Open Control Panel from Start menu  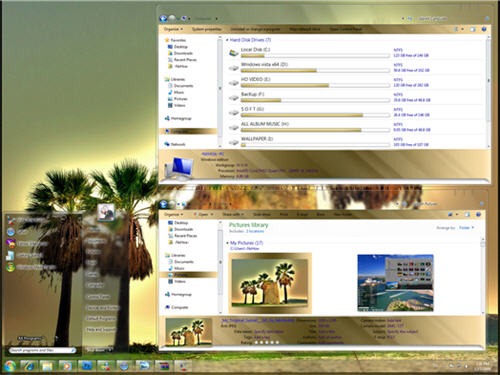click(98, 297)
